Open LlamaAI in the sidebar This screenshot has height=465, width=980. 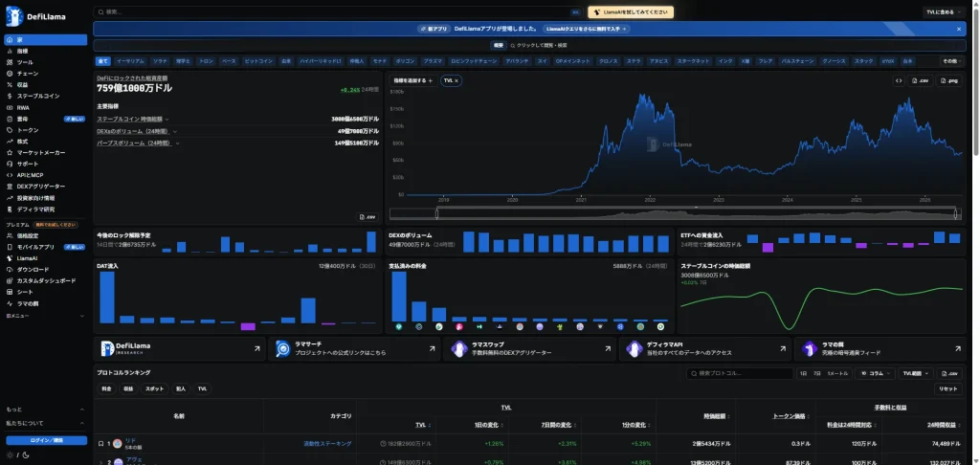[x=46, y=258]
